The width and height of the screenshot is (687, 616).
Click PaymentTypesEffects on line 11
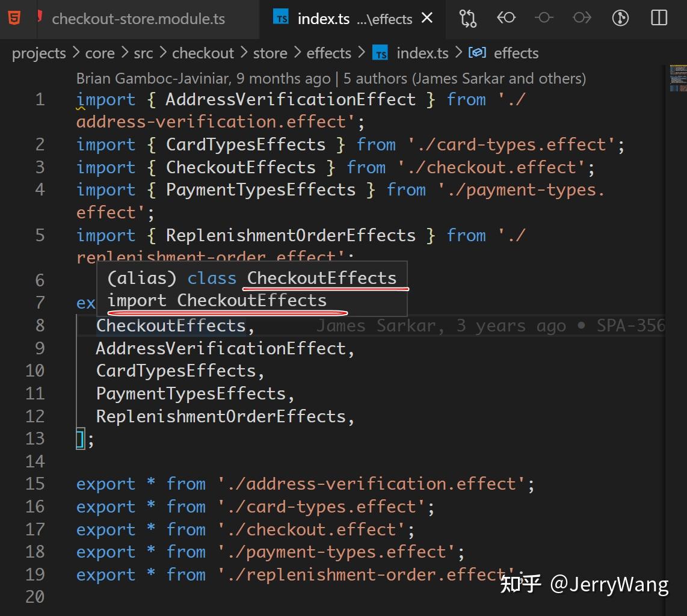tap(191, 394)
